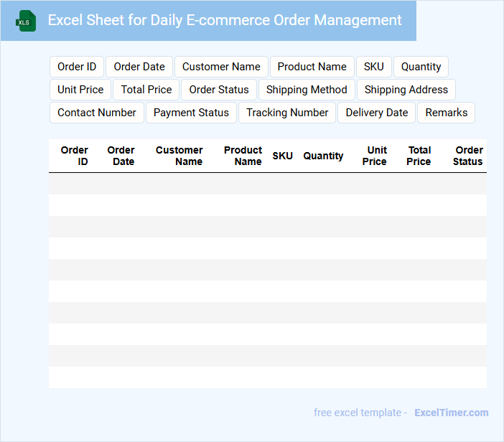Viewport: 504px width, 442px height.
Task: Choose the Total Price tag
Action: click(x=146, y=90)
